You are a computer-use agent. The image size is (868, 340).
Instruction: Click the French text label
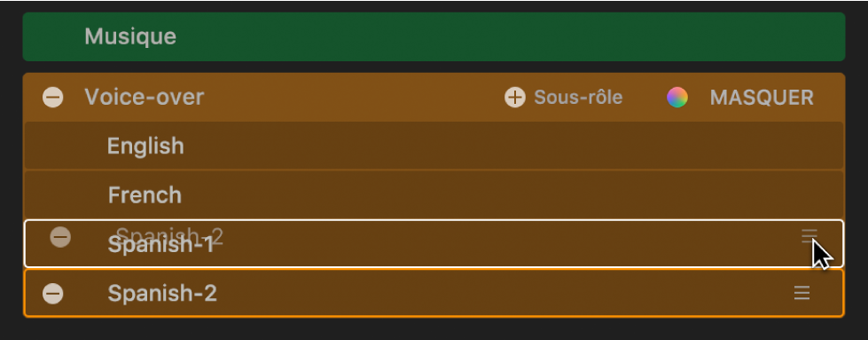(145, 195)
